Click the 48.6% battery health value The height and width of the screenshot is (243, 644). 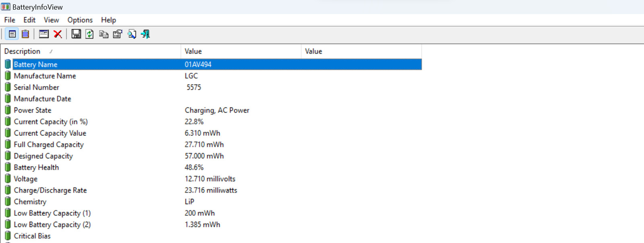click(194, 167)
